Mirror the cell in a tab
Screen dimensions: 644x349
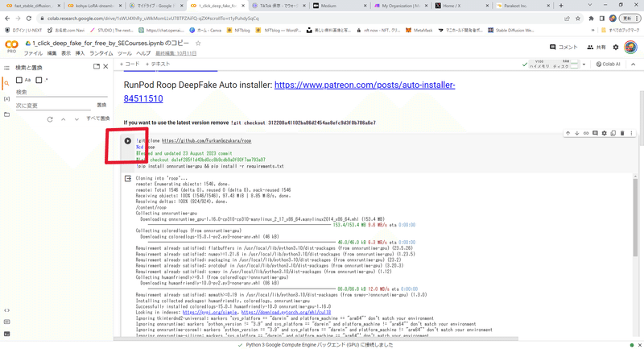click(x=613, y=133)
